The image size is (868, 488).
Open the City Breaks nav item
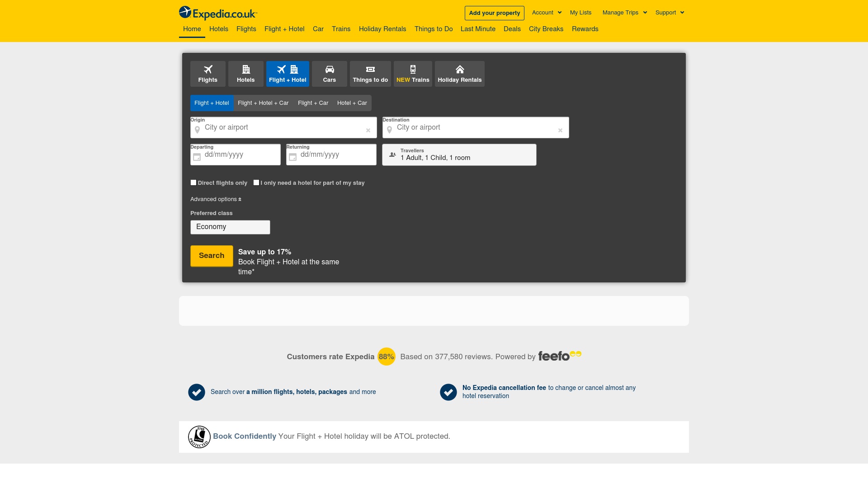546,29
